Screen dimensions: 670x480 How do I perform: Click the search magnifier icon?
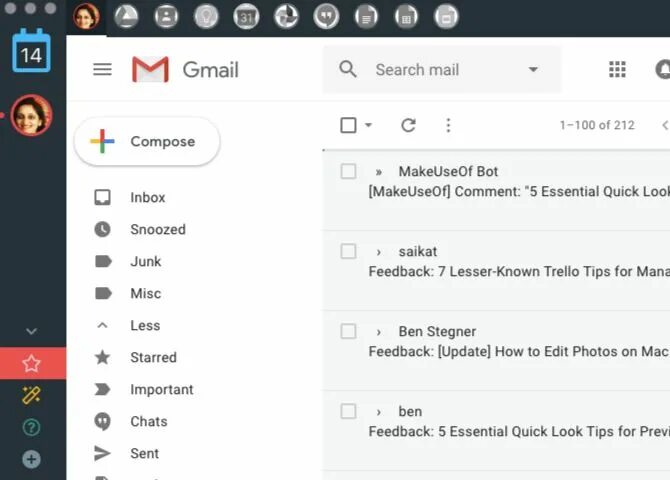348,69
